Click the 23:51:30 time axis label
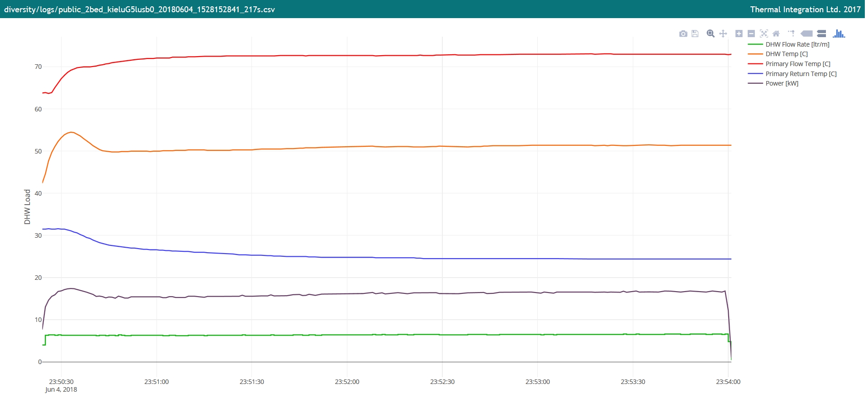868x403 pixels. (252, 382)
